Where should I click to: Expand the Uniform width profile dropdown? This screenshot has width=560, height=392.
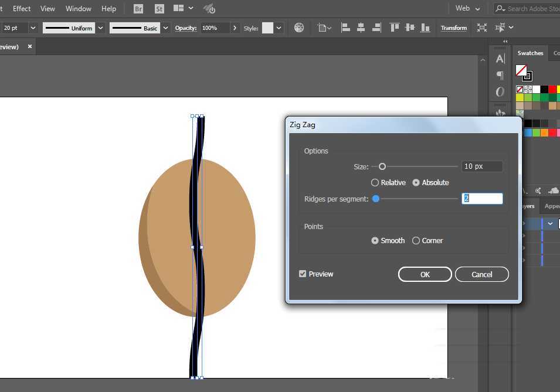coord(101,28)
